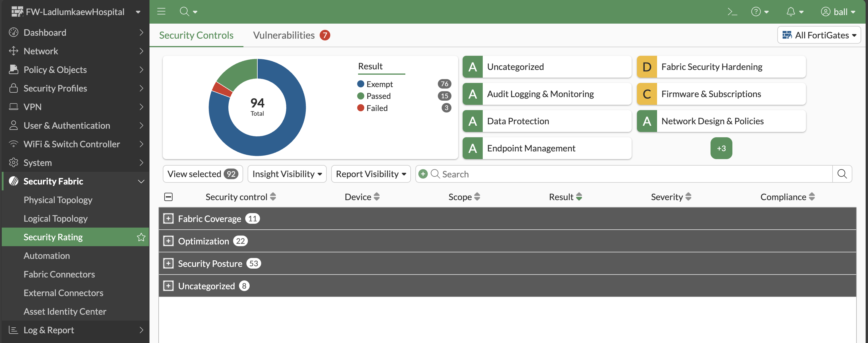
Task: Open the Insight Visibility dropdown
Action: coord(287,174)
